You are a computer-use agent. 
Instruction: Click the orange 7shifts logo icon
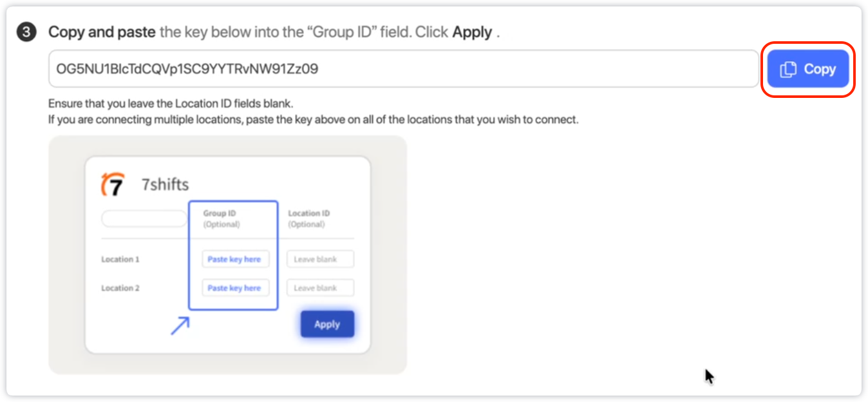point(113,185)
